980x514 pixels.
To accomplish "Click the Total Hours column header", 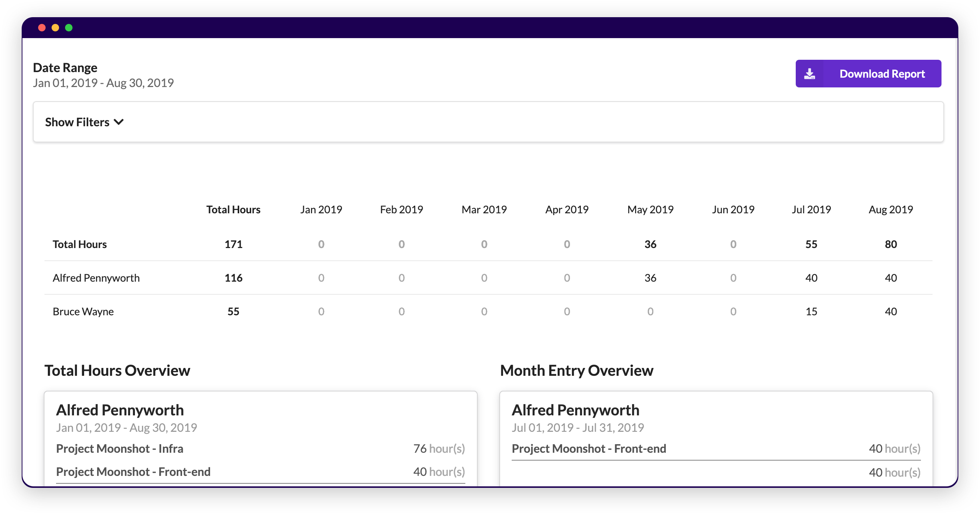I will 233,210.
